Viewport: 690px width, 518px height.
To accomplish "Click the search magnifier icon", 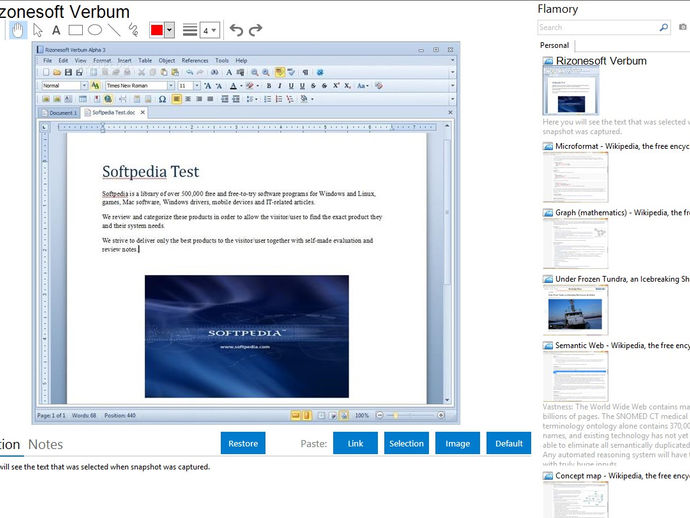I will 664,27.
